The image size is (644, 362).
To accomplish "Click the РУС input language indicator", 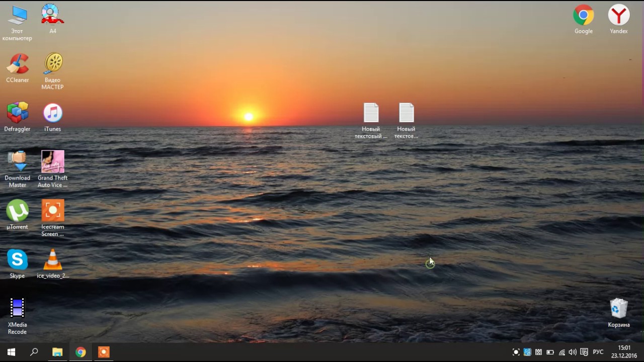I will tap(598, 352).
